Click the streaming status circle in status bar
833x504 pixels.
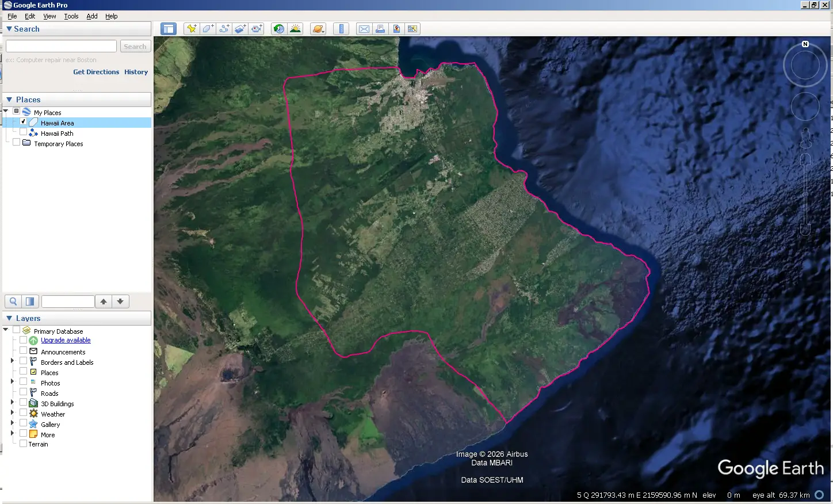(x=820, y=495)
